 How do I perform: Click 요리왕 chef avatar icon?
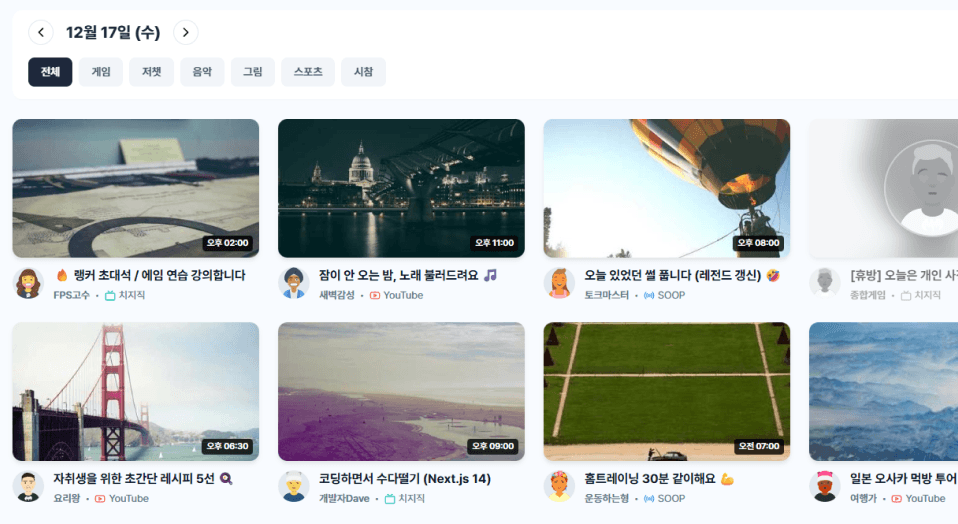(x=28, y=487)
